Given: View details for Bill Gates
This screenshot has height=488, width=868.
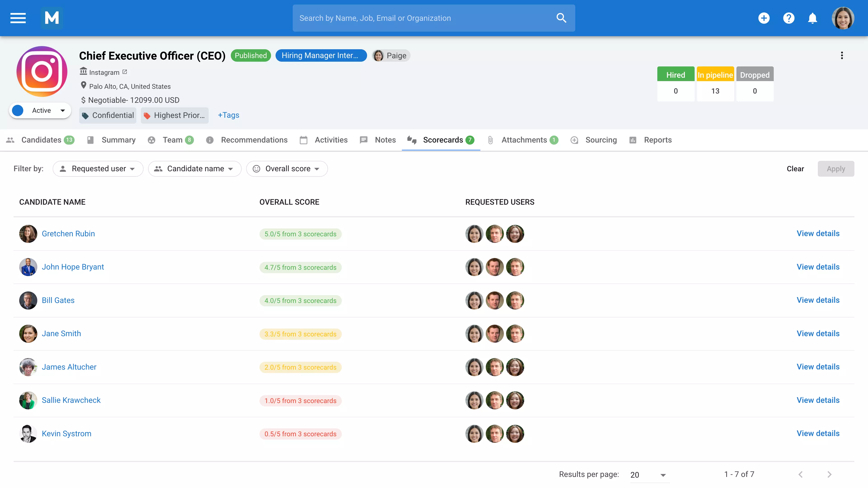Looking at the screenshot, I should point(818,300).
